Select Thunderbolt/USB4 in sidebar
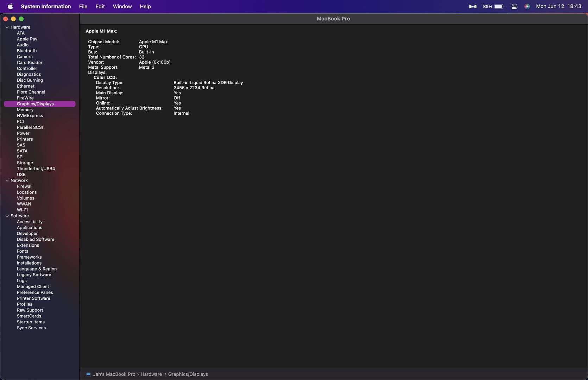This screenshot has width=588, height=380. pyautogui.click(x=36, y=169)
